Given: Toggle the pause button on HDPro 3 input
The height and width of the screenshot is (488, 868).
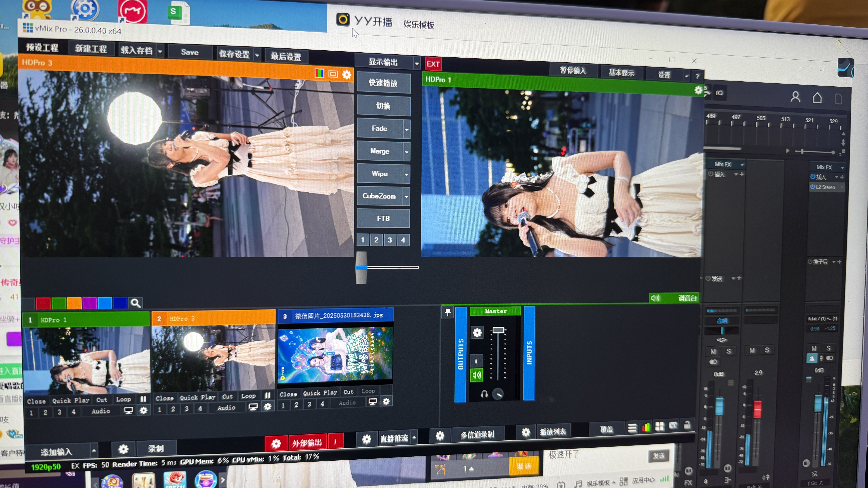Looking at the screenshot, I should click(268, 395).
